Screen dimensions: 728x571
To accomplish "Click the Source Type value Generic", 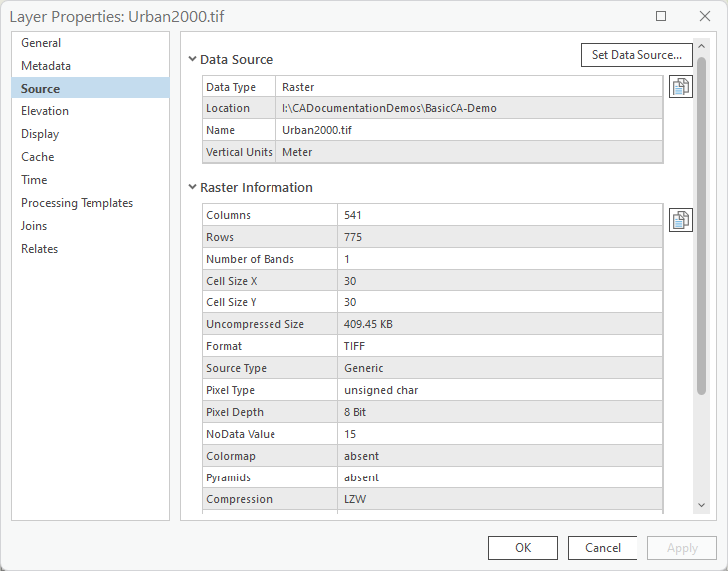I will click(364, 368).
